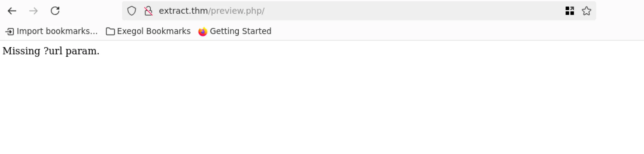Click empty address bar area after the URL
The image size is (644, 154).
click(409, 11)
